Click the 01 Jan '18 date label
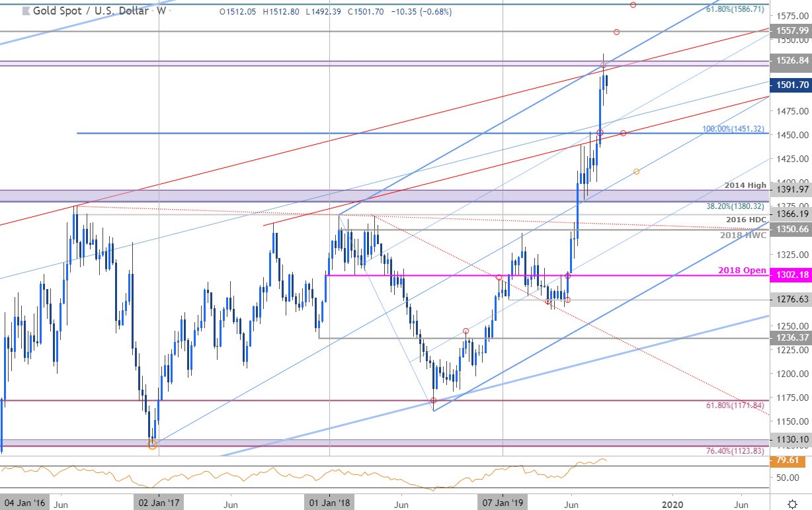The height and width of the screenshot is (510, 812). coord(329,503)
